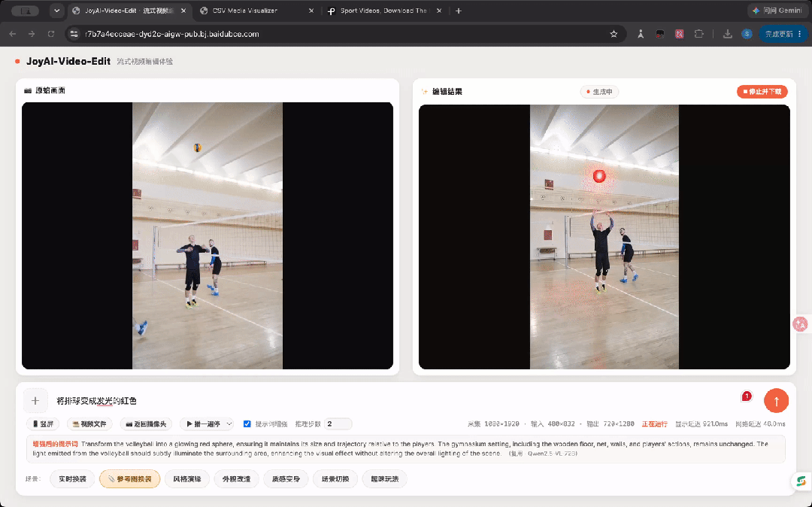Select the 质感变身 scene chip

(x=286, y=479)
